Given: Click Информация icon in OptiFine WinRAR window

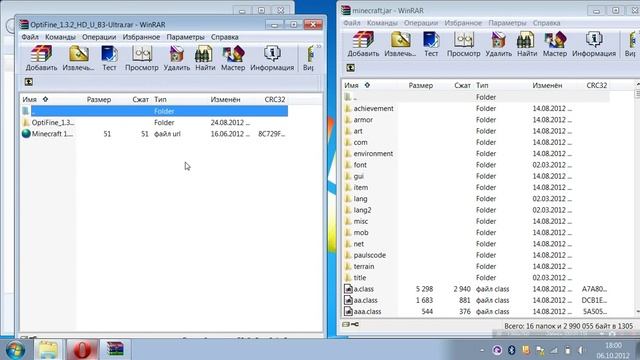Looking at the screenshot, I should coord(272,59).
